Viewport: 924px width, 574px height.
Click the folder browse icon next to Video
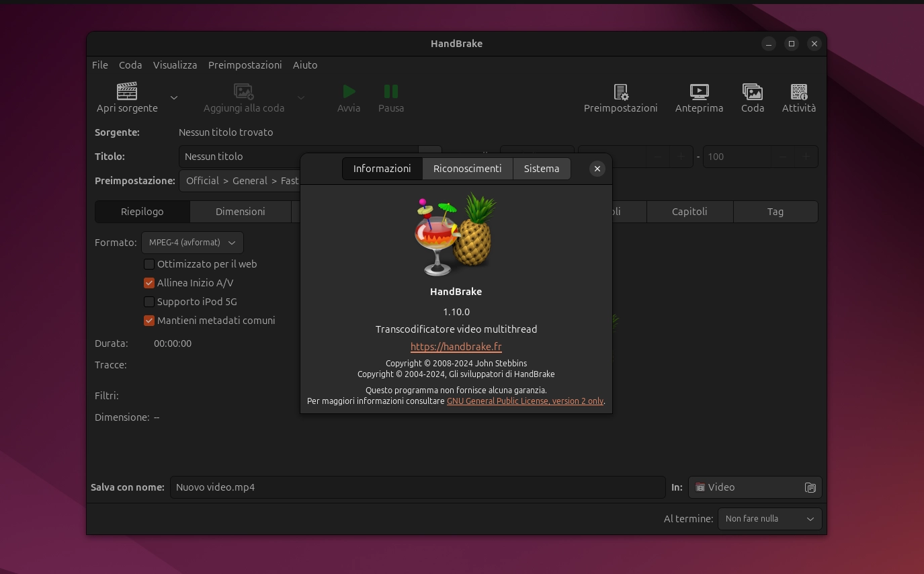click(810, 487)
